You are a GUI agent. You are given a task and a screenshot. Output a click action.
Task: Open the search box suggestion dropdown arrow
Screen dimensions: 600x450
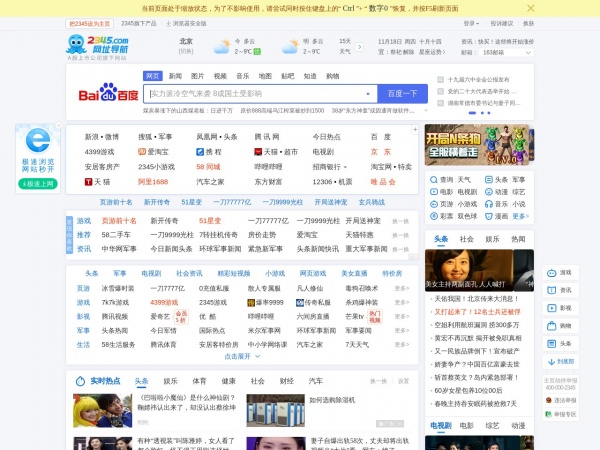[368, 94]
